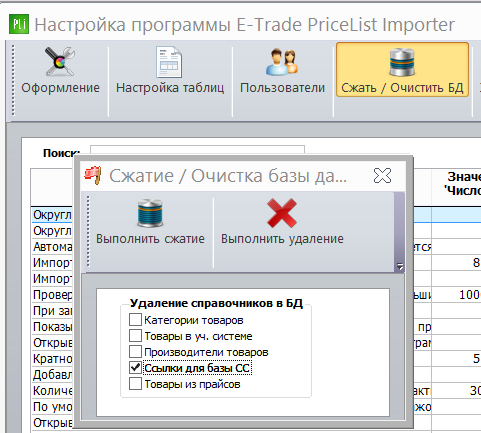Run Выполнить удаление red cross action
Screen dimensions: 481x433
(x=282, y=222)
